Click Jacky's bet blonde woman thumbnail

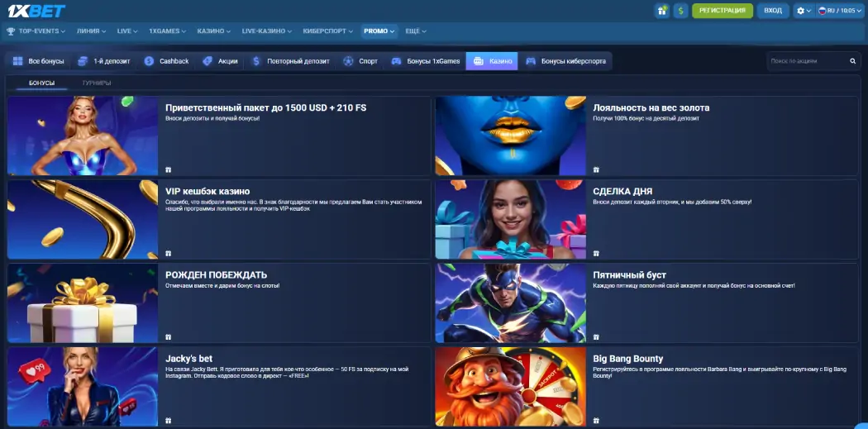(x=83, y=386)
